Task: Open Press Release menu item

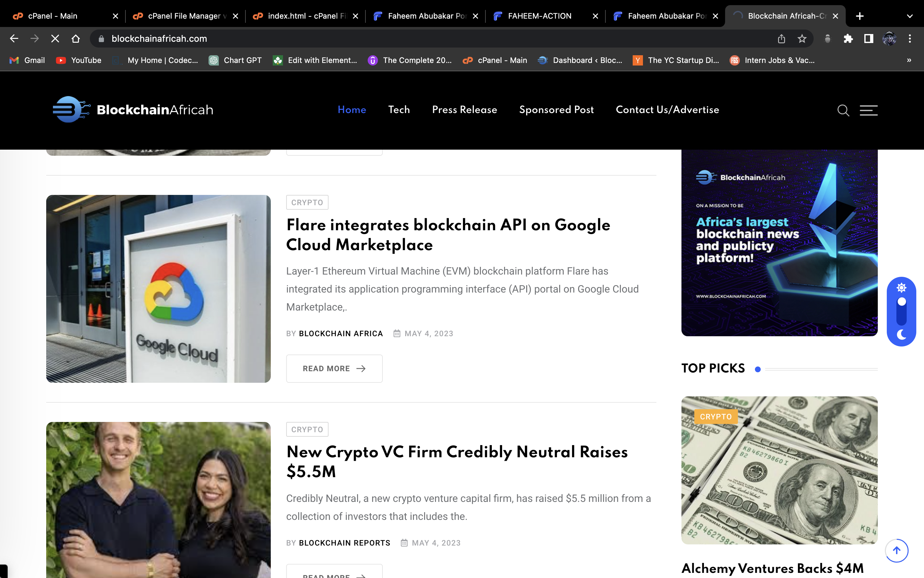Action: pyautogui.click(x=464, y=110)
